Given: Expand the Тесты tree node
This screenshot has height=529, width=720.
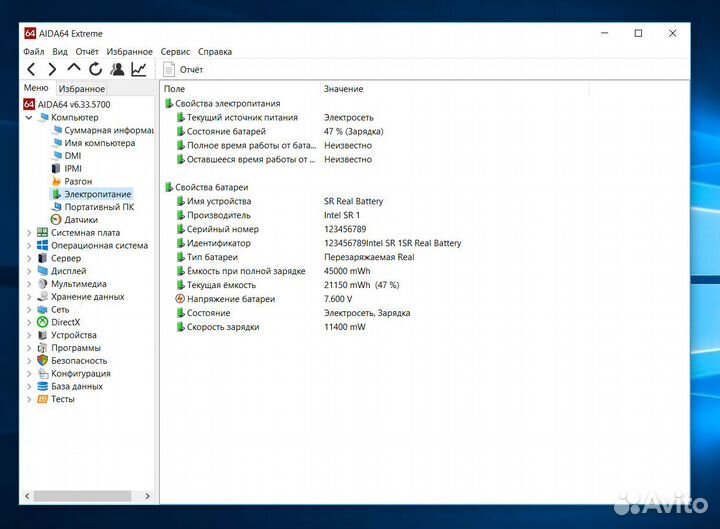Looking at the screenshot, I should click(x=29, y=399).
